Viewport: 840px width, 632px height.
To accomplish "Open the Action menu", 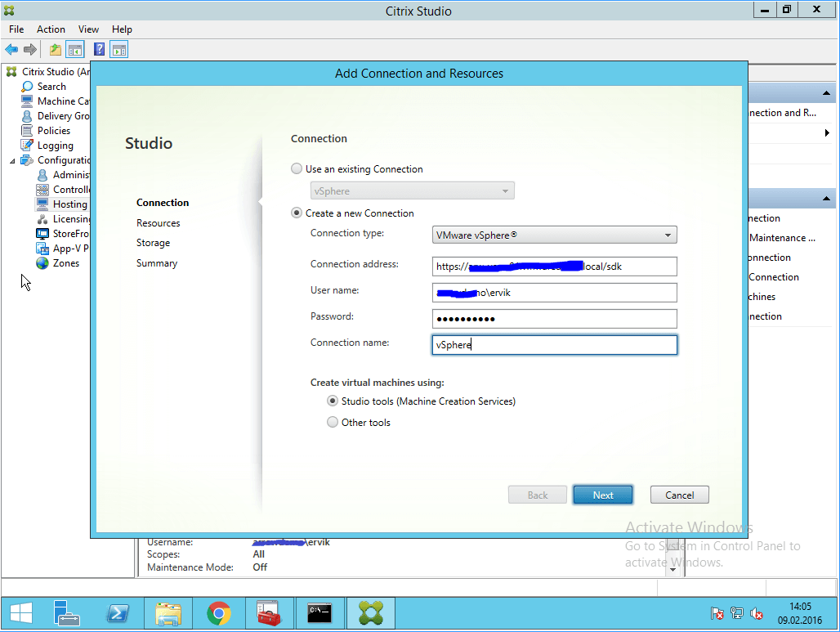I will pyautogui.click(x=51, y=29).
